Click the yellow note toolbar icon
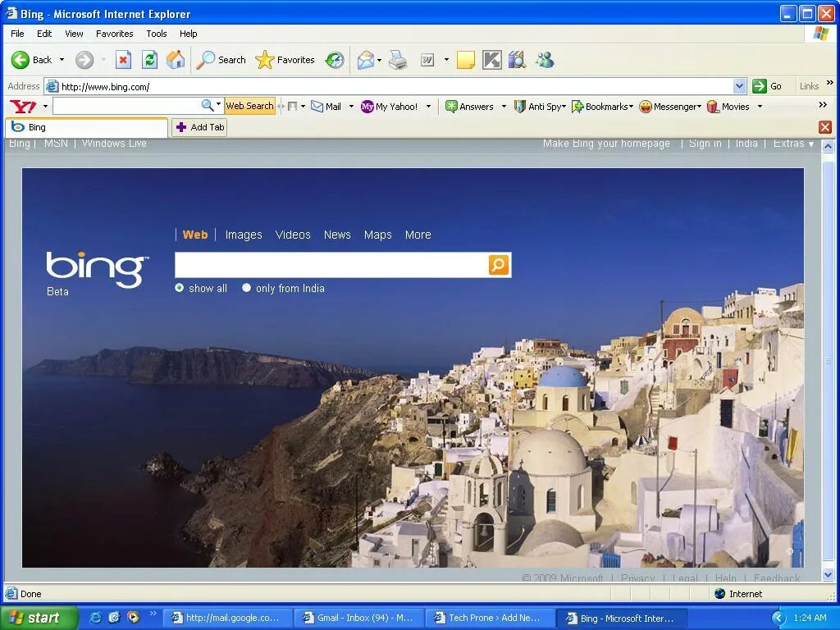 tap(466, 60)
